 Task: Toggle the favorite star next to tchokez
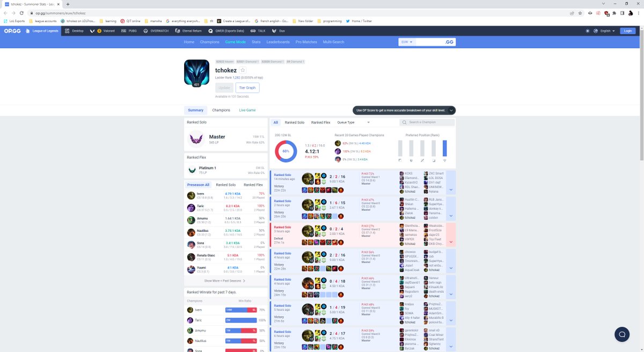[242, 70]
